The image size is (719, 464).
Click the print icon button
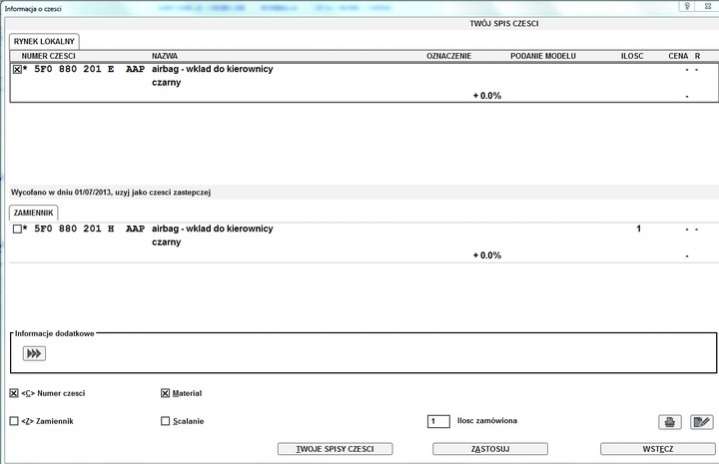click(669, 422)
